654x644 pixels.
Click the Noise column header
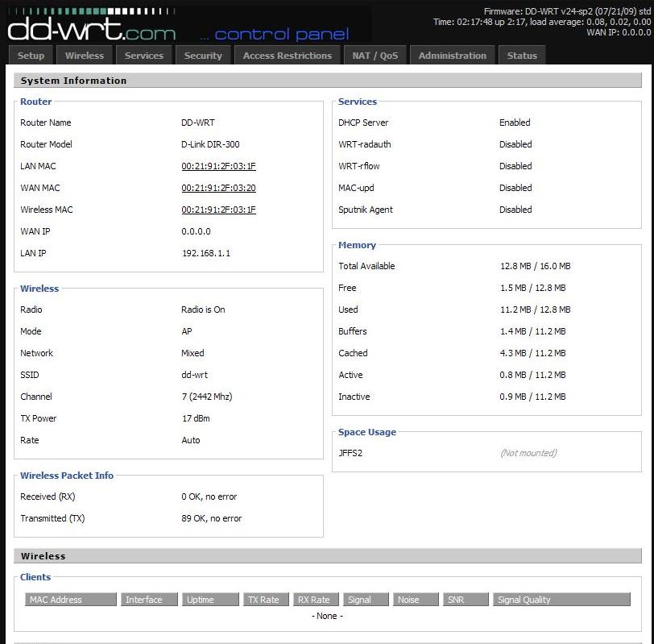pyautogui.click(x=416, y=600)
